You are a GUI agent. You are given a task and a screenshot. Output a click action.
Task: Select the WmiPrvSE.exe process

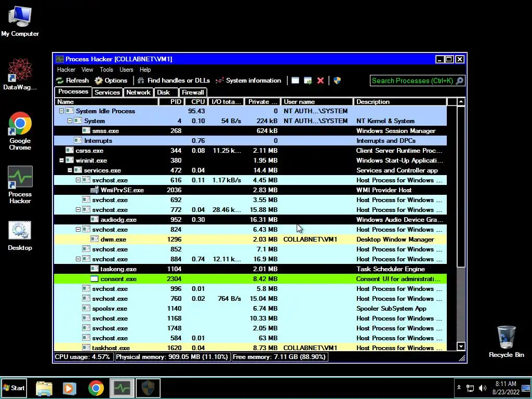[250, 190]
